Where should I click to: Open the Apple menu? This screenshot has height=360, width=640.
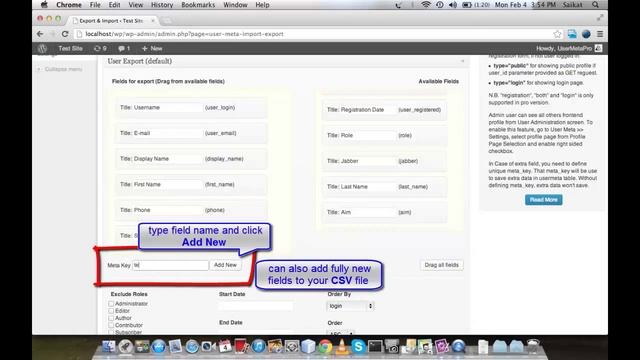pos(44,5)
